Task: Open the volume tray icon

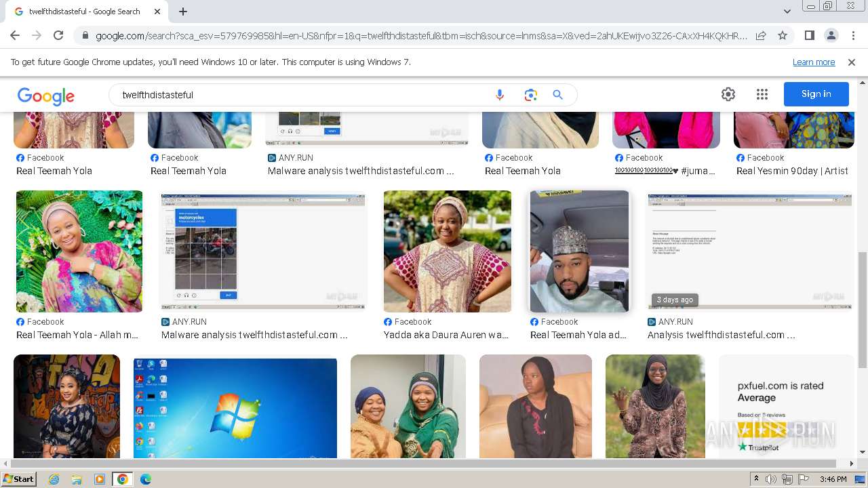Action: [x=771, y=479]
